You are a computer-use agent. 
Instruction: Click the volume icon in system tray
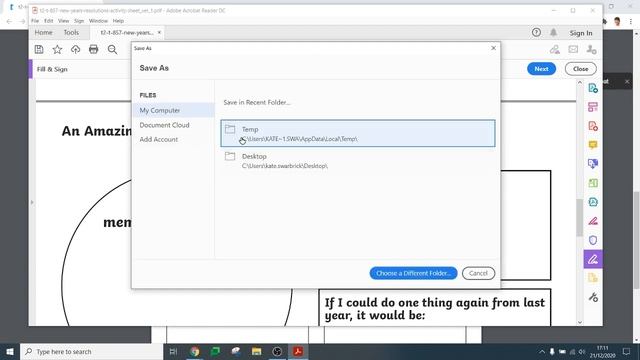pyautogui.click(x=582, y=351)
